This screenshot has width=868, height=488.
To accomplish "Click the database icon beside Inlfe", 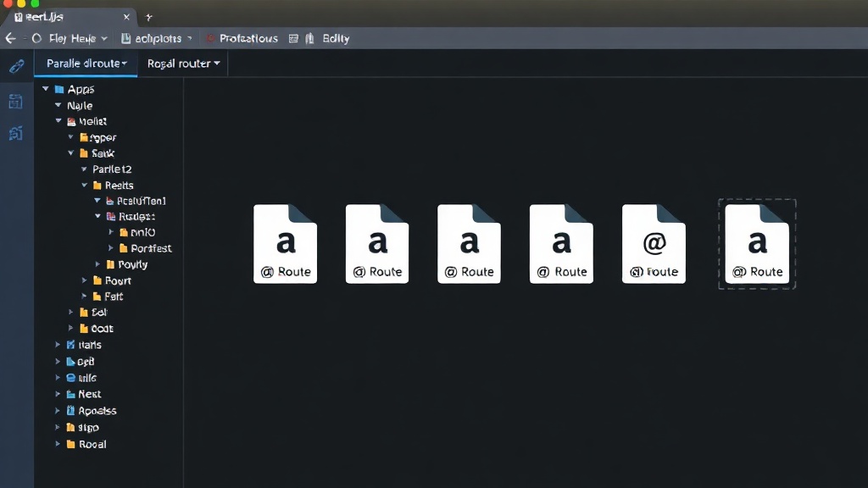I will click(x=71, y=378).
